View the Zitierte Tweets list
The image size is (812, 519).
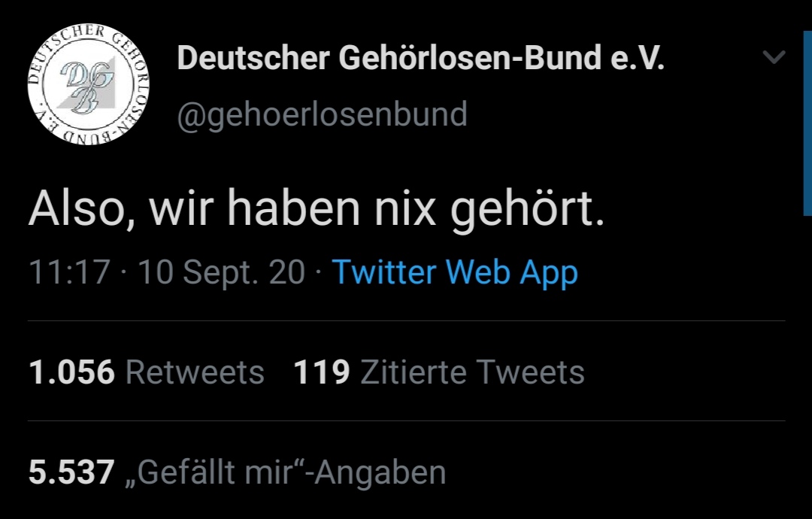click(x=472, y=372)
